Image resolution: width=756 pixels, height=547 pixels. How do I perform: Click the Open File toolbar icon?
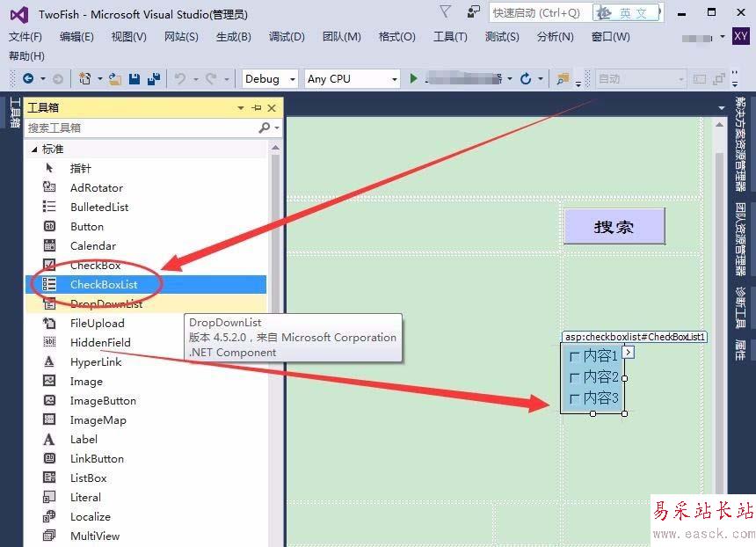click(x=115, y=78)
